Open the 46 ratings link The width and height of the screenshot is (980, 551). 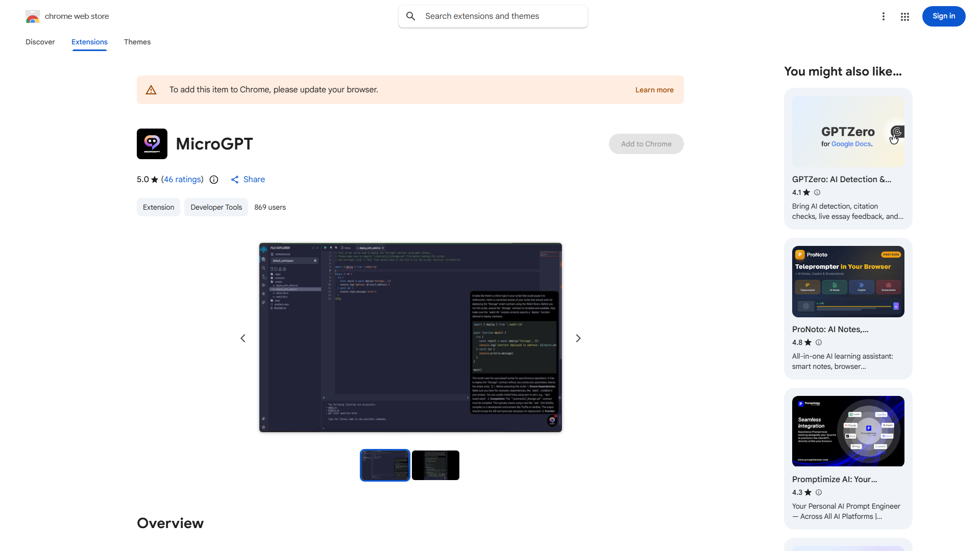pyautogui.click(x=182, y=179)
